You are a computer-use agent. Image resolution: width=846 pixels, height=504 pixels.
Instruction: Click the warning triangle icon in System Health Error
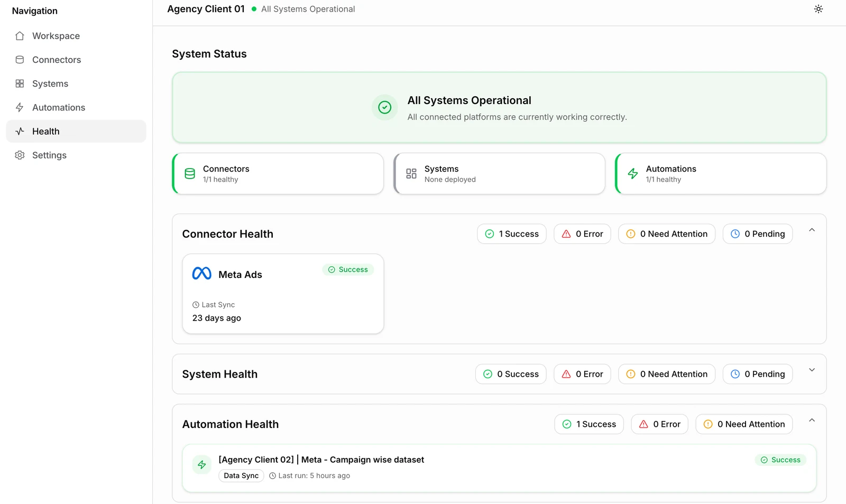[x=566, y=374]
